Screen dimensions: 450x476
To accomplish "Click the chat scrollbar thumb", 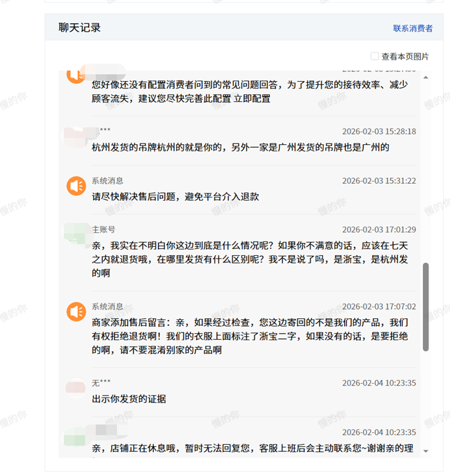I will 426,307.
